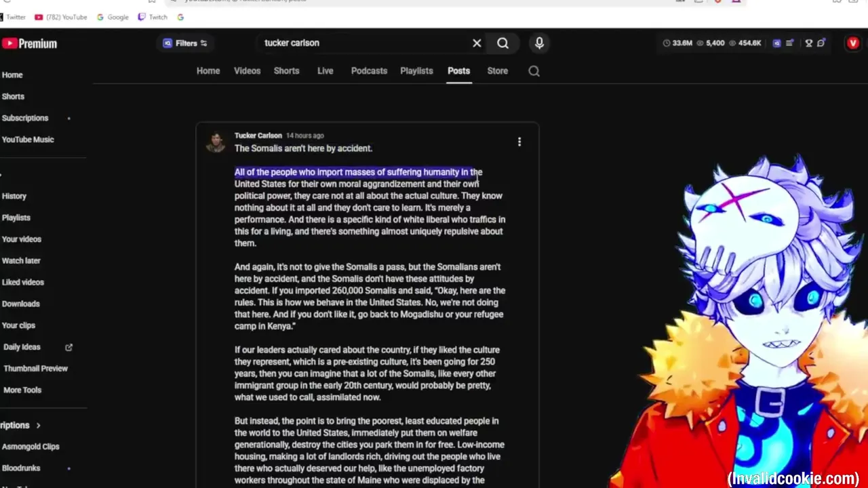Click the channel search magnifier icon
Screen dimensions: 868x488
534,71
